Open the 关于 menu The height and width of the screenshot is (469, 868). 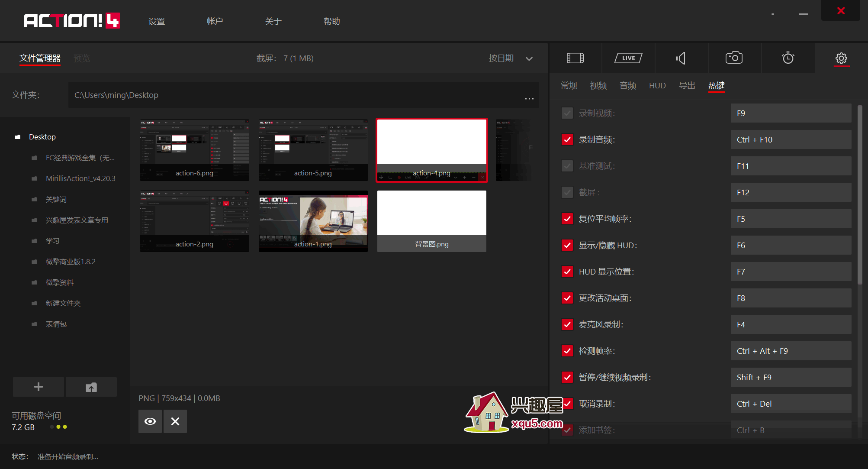click(x=273, y=21)
